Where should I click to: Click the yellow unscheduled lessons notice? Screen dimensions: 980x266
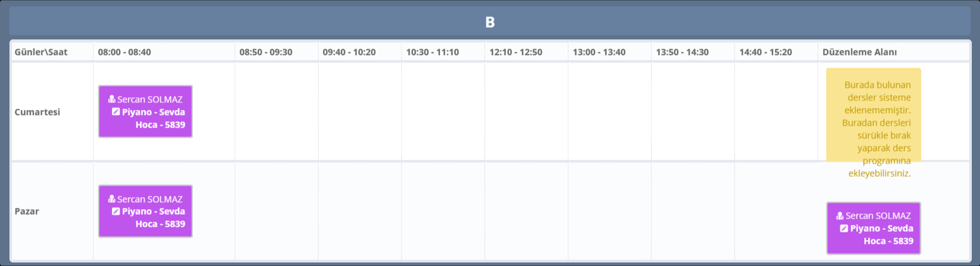[x=873, y=114]
